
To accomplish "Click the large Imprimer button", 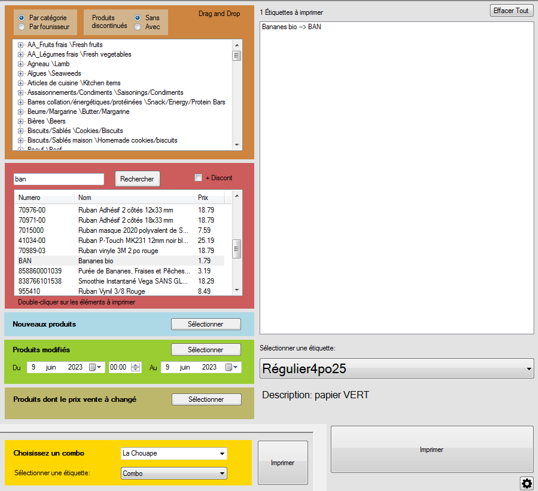I will point(432,449).
